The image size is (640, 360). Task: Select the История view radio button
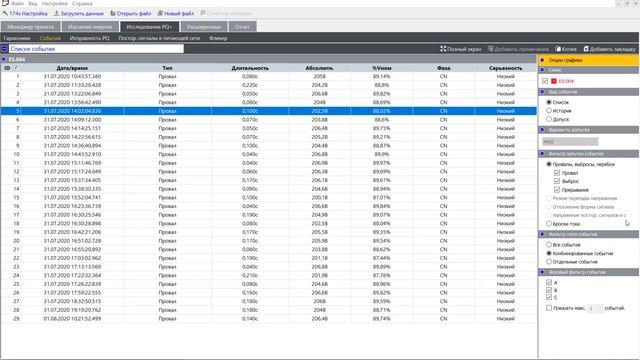click(x=549, y=111)
